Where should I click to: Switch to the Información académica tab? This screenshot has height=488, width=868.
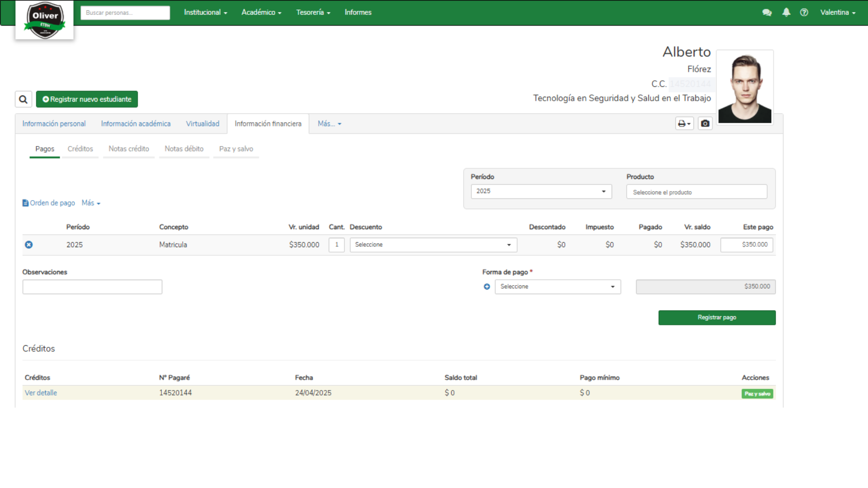(136, 123)
